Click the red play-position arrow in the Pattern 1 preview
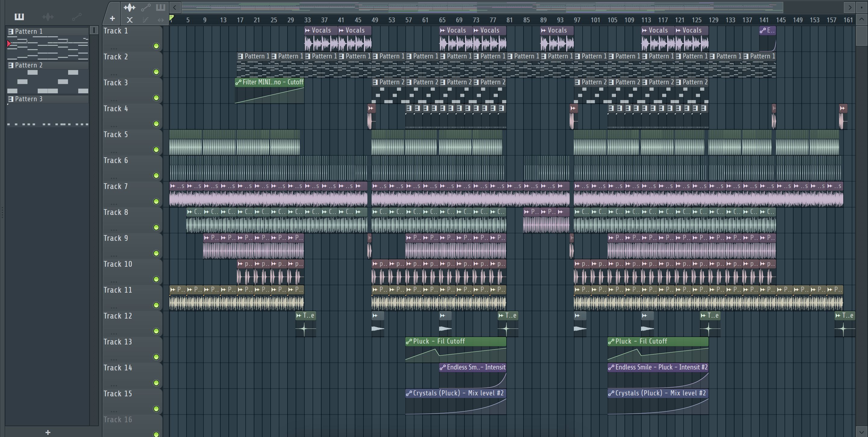This screenshot has width=868, height=437. coord(9,43)
